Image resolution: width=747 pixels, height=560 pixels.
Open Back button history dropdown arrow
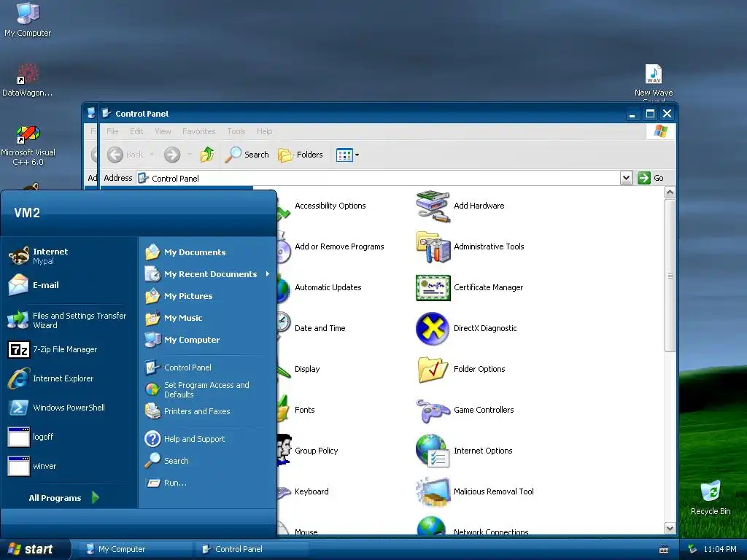pos(152,155)
